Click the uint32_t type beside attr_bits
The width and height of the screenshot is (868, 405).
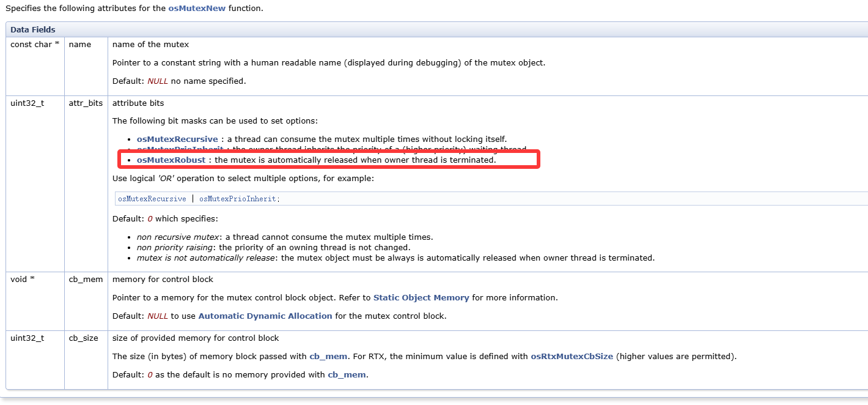point(27,103)
